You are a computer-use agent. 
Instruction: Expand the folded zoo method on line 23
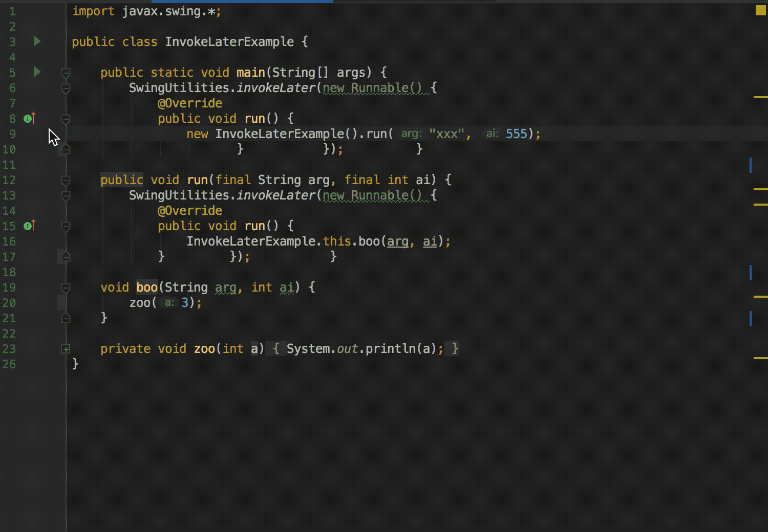(66, 349)
